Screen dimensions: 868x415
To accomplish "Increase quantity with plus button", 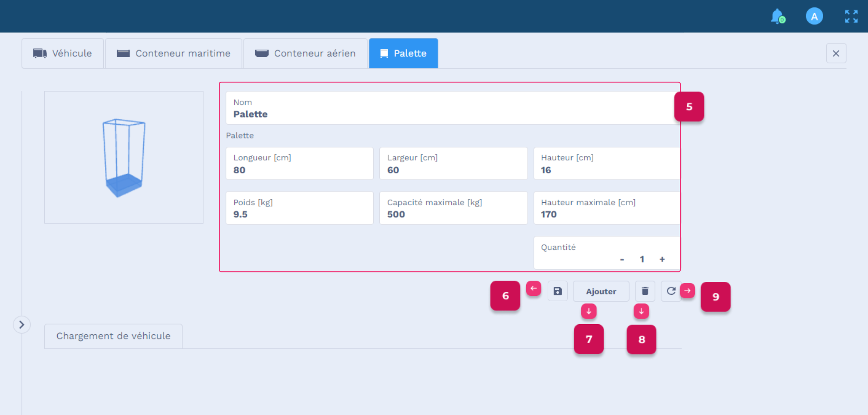I will point(662,259).
